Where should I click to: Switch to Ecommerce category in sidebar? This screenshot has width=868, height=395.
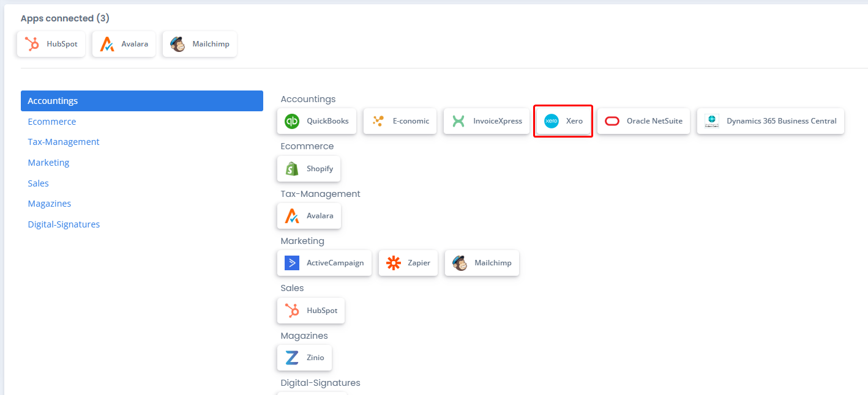[52, 122]
